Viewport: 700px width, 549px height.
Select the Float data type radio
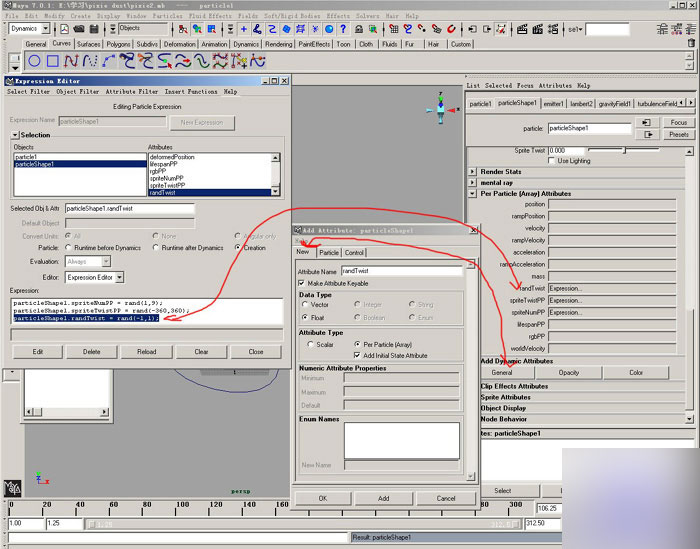(x=305, y=317)
